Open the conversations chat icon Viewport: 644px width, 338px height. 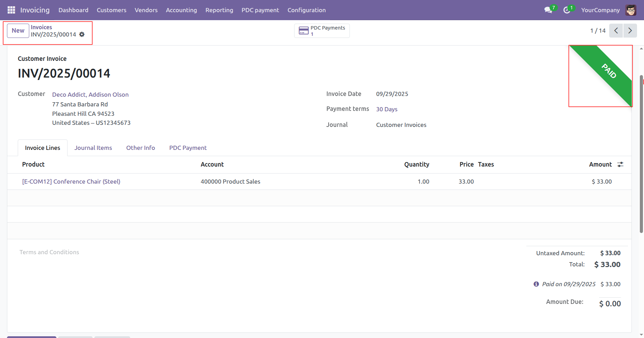tap(548, 10)
